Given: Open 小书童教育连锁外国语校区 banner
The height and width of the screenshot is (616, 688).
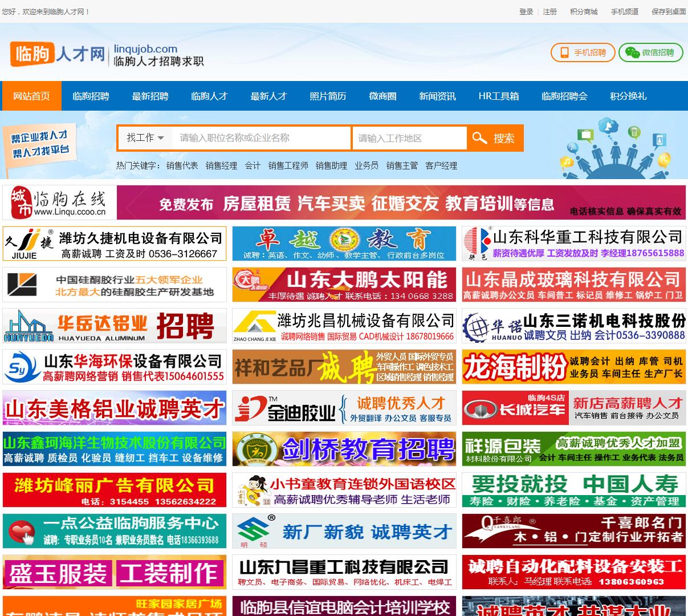Looking at the screenshot, I should [344, 490].
